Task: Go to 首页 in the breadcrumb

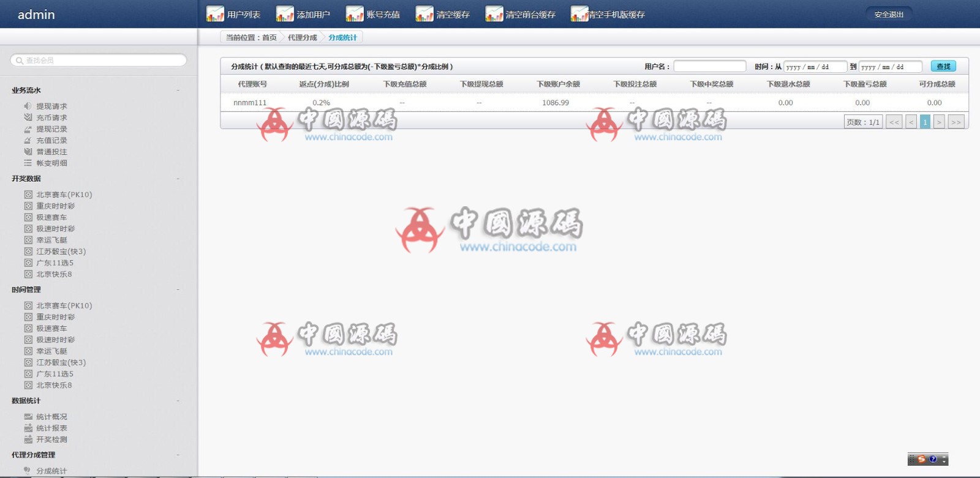Action: [269, 37]
